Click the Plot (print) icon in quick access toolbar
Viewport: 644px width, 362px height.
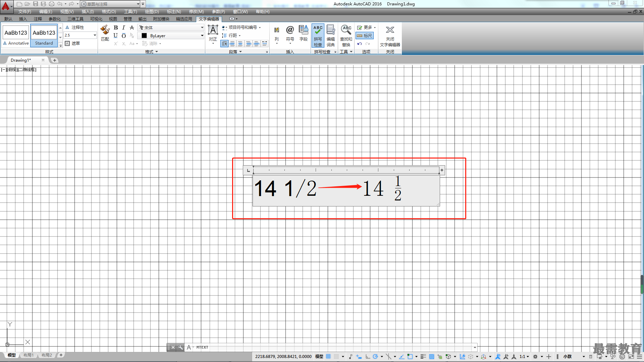[52, 4]
